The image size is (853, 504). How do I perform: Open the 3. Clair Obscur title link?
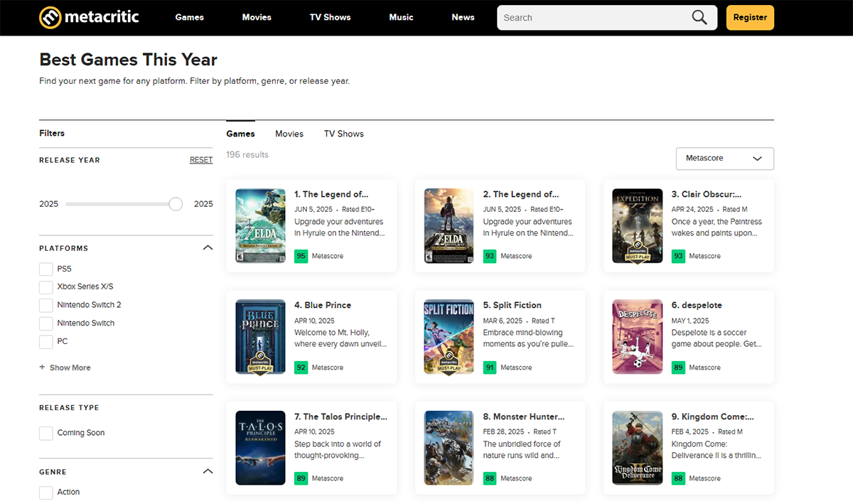707,194
